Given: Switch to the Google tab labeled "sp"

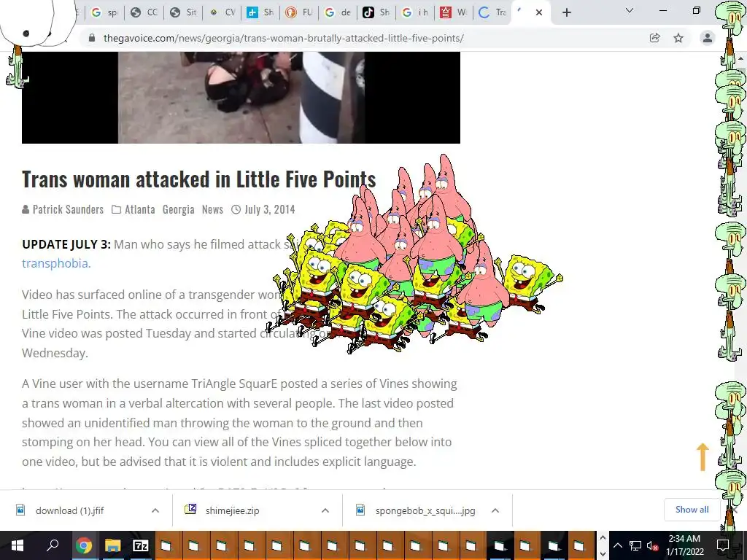Looking at the screenshot, I should click(104, 12).
